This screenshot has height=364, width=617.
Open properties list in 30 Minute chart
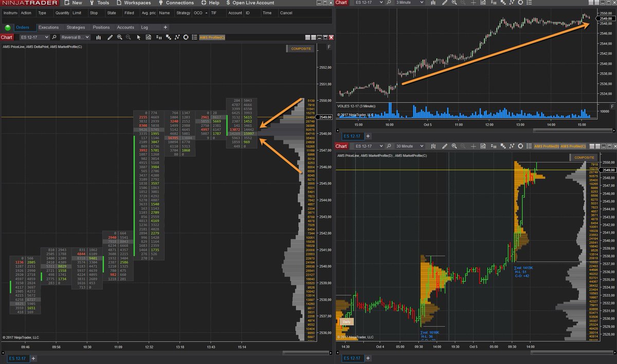(x=529, y=146)
